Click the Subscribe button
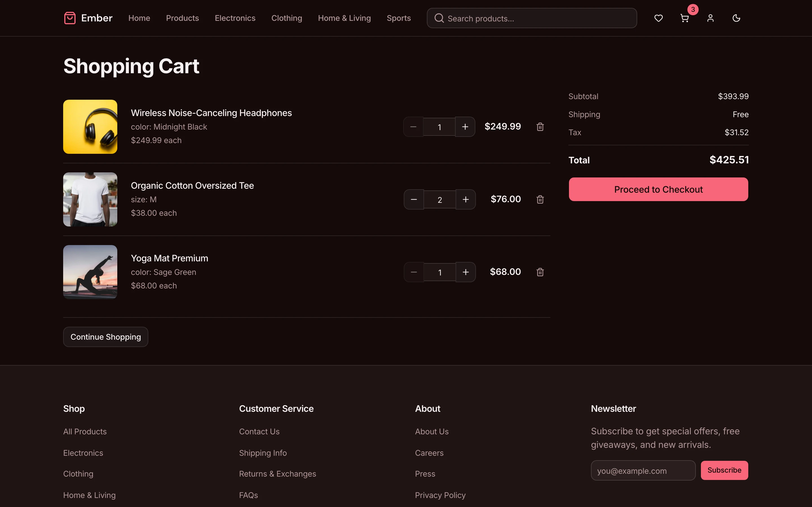The width and height of the screenshot is (812, 507). coord(724,470)
